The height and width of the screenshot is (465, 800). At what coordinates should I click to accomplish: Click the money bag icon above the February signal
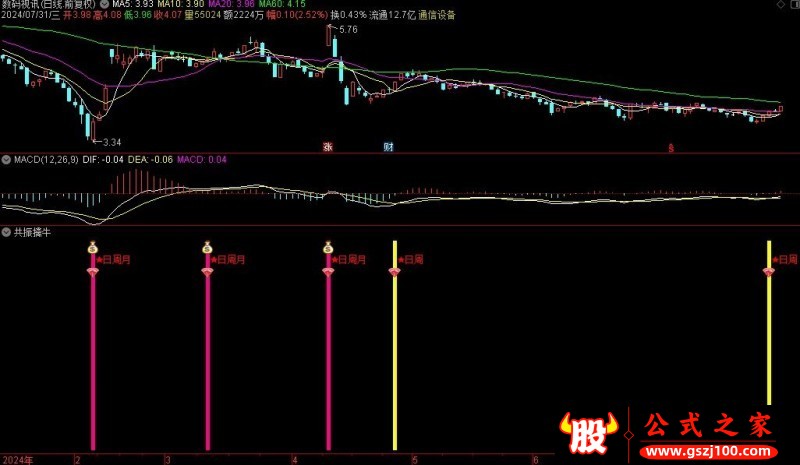point(92,247)
